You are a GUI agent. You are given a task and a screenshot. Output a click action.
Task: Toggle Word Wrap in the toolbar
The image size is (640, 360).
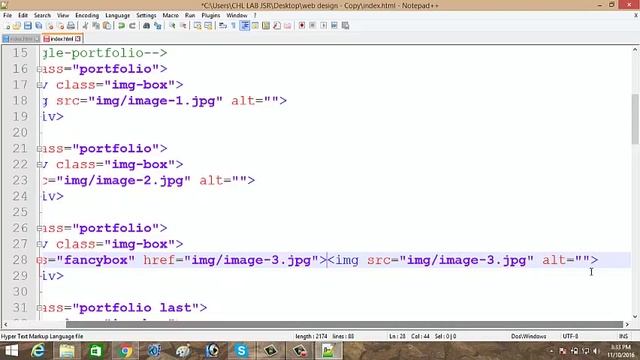(x=222, y=26)
